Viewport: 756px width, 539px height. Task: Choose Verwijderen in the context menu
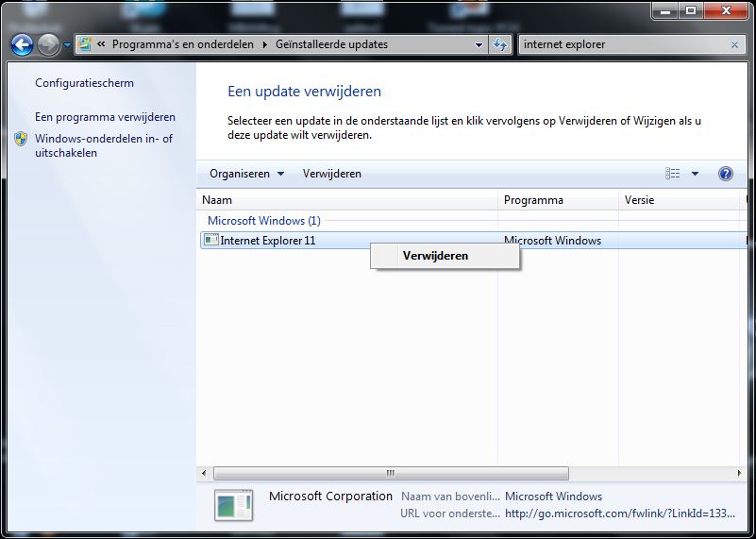445,256
